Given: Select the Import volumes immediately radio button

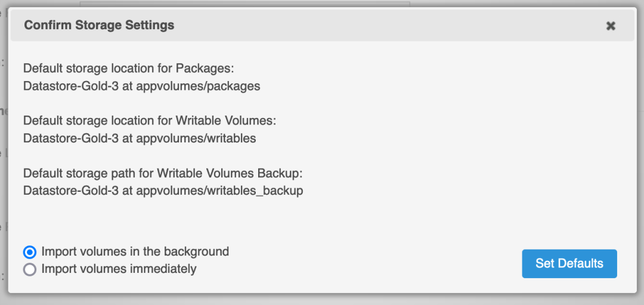Looking at the screenshot, I should [x=30, y=269].
